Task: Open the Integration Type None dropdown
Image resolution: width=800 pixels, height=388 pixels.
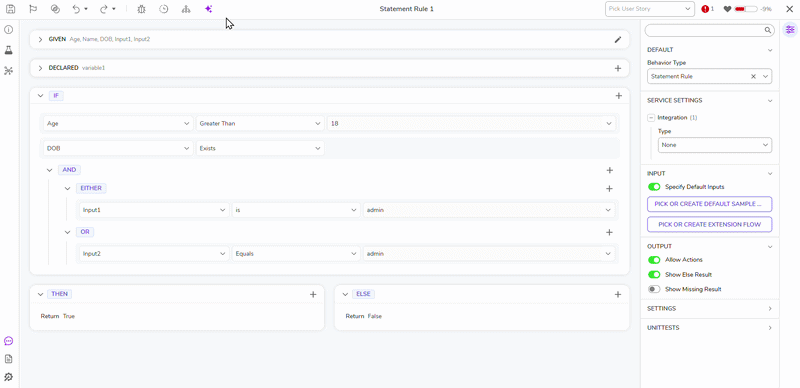Action: pyautogui.click(x=715, y=145)
